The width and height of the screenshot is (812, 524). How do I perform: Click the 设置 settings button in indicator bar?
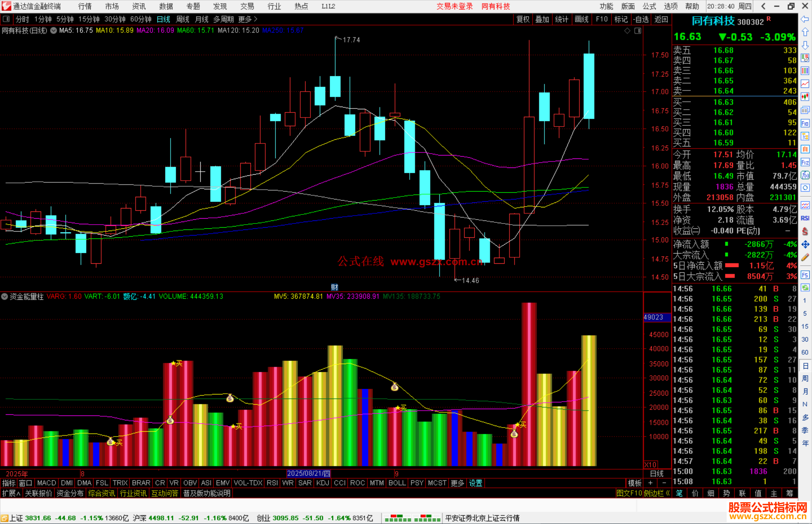[476, 483]
